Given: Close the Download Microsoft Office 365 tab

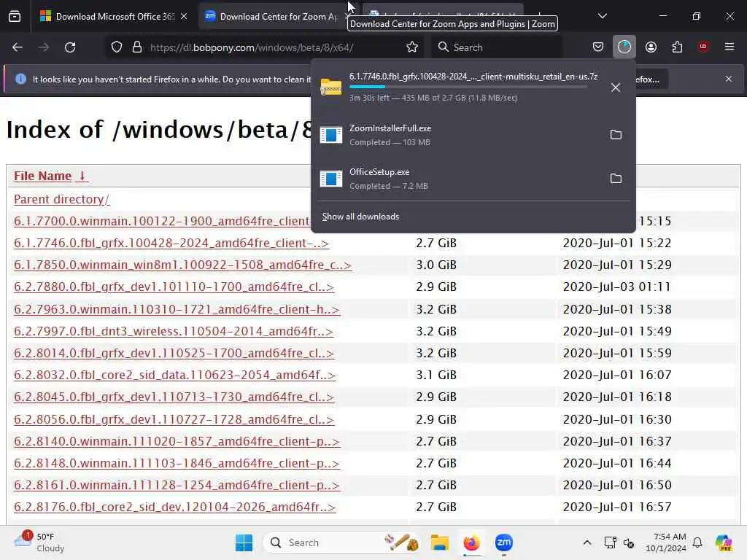Looking at the screenshot, I should (184, 17).
